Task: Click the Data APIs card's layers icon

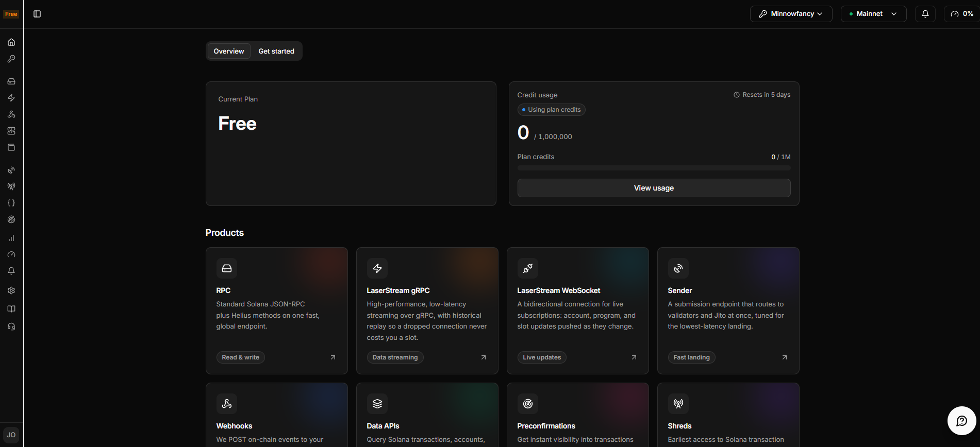Action: [x=377, y=404]
